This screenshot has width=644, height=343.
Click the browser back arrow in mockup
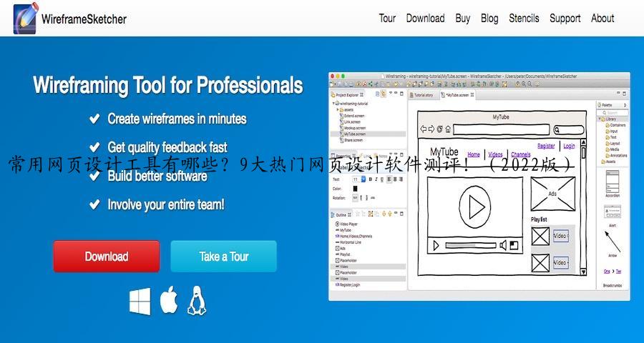tap(423, 129)
